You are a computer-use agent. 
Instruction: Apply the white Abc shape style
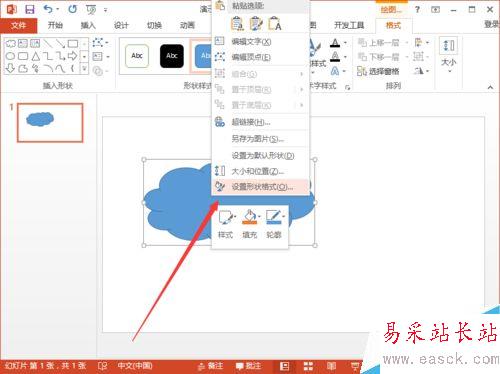[x=137, y=56]
